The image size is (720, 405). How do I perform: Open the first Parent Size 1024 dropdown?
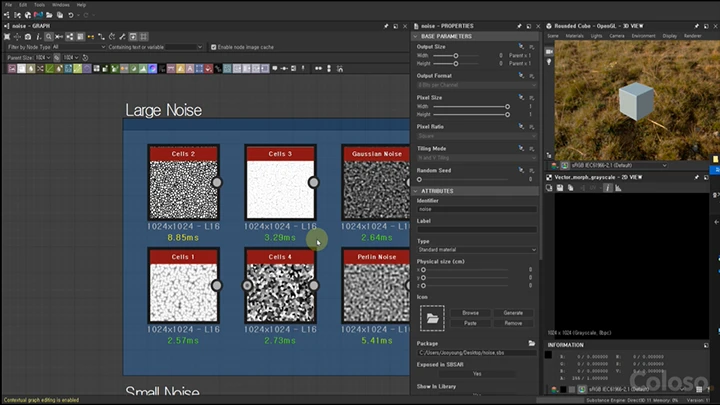click(43, 58)
